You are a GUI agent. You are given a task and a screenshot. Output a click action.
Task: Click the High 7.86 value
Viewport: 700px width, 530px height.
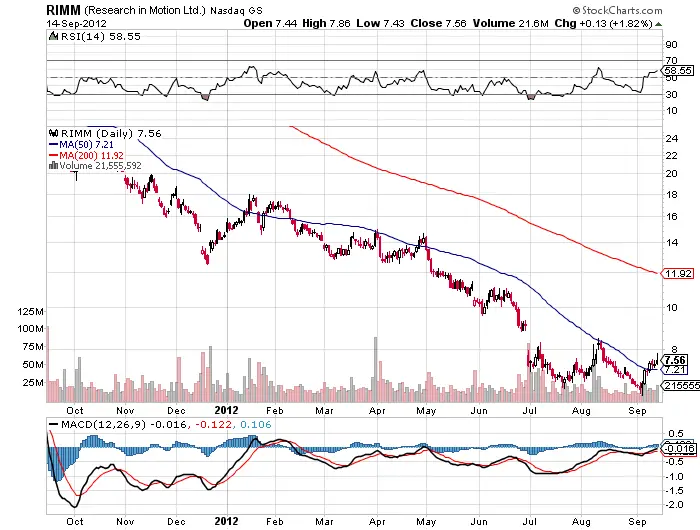point(326,23)
